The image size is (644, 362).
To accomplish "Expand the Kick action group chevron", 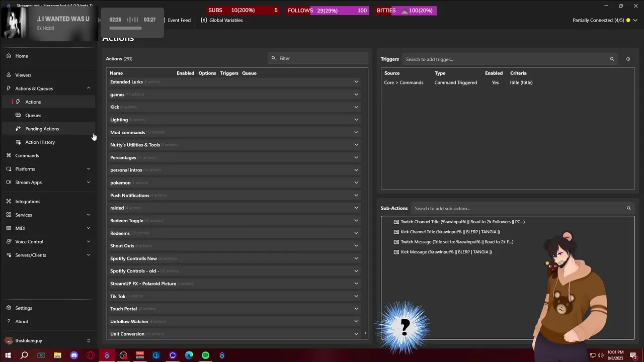I will click(356, 107).
